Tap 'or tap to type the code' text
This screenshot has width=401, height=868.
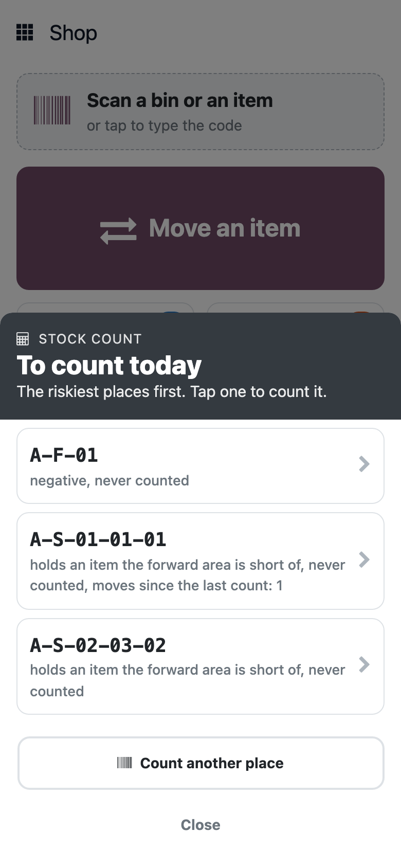[x=165, y=126]
